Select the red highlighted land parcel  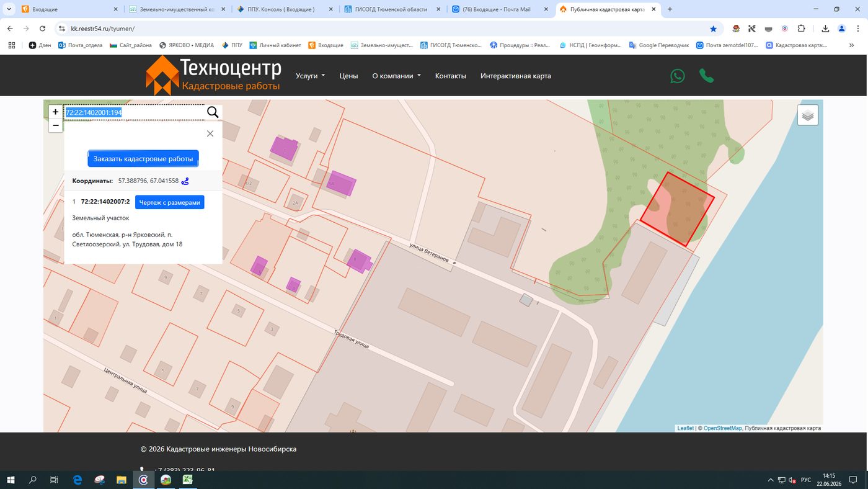(676, 209)
